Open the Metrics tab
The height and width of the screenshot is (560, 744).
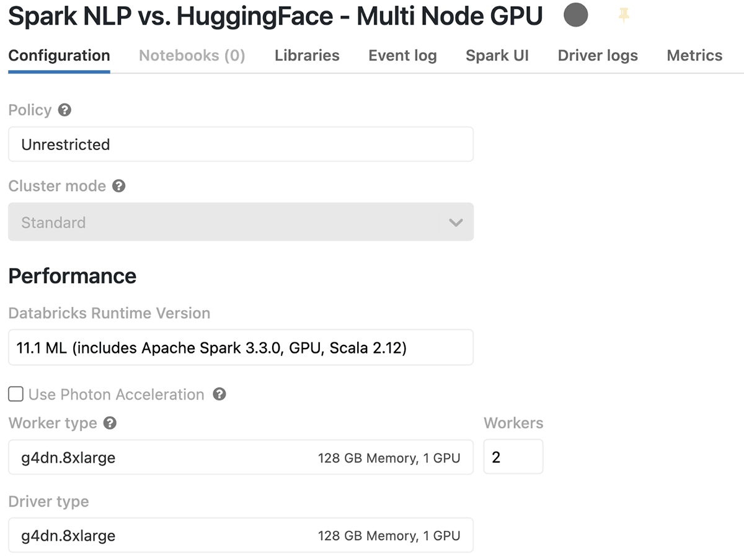pyautogui.click(x=694, y=56)
